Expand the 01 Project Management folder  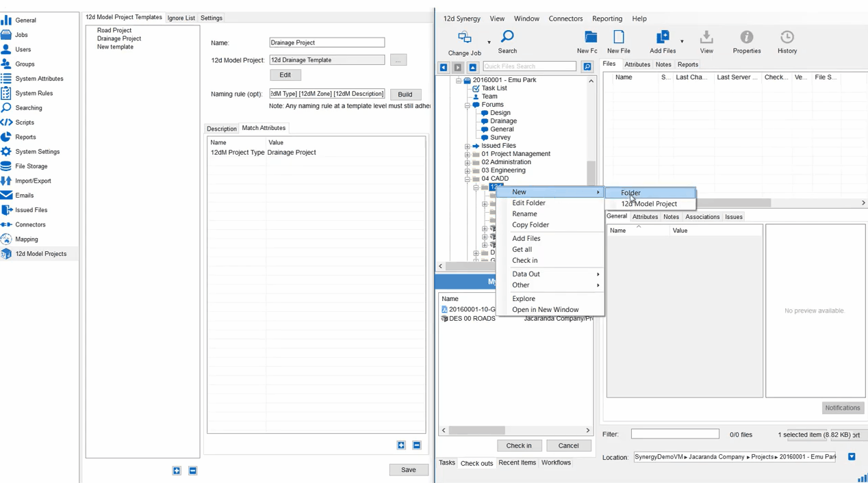(x=468, y=154)
